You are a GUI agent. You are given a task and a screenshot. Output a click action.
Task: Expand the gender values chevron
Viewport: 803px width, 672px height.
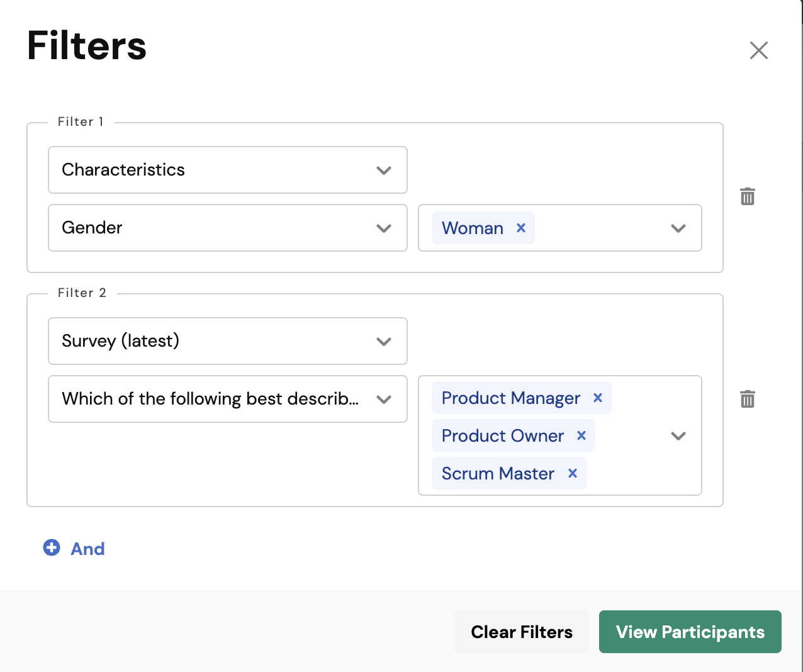pos(678,228)
